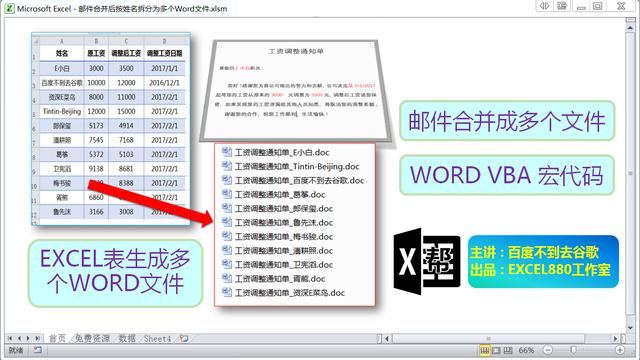Click horizontal scrollbar right arrow
The height and width of the screenshot is (360, 640).
tap(616, 338)
